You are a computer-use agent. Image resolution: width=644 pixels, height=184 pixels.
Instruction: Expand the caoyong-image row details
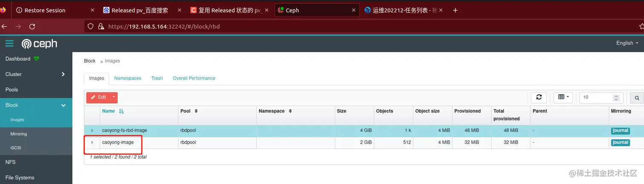pyautogui.click(x=92, y=142)
